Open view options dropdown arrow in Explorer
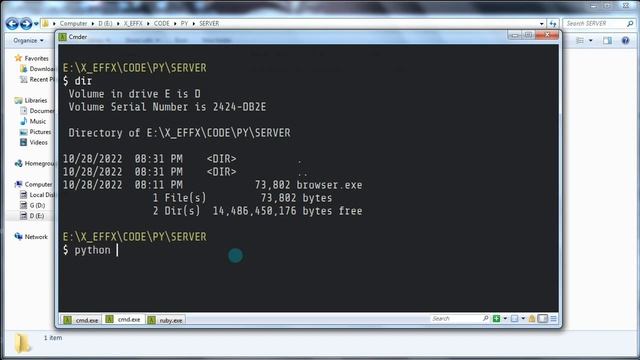Image resolution: width=640 pixels, height=360 pixels. [x=590, y=40]
